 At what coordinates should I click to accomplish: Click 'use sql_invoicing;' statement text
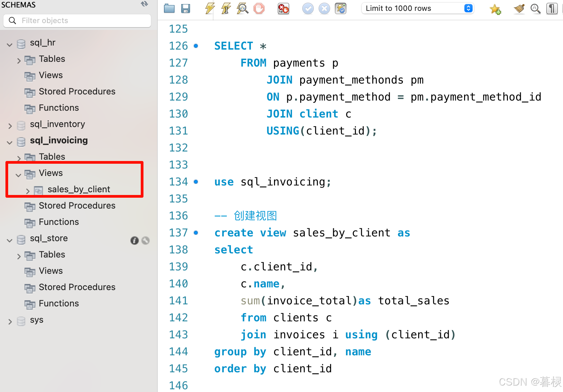(x=273, y=182)
